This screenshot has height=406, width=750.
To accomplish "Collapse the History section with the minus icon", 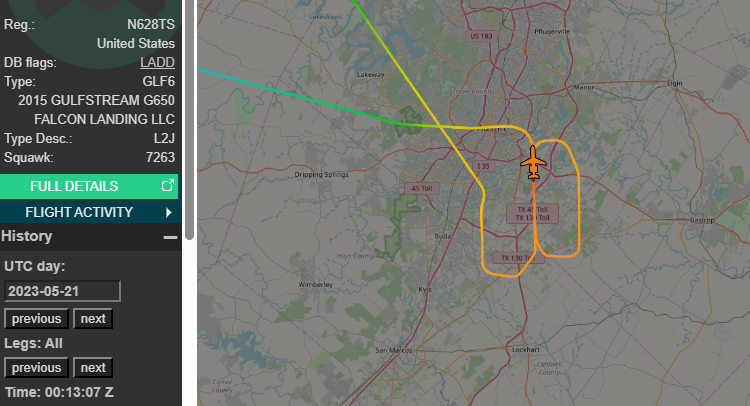I will tap(170, 237).
